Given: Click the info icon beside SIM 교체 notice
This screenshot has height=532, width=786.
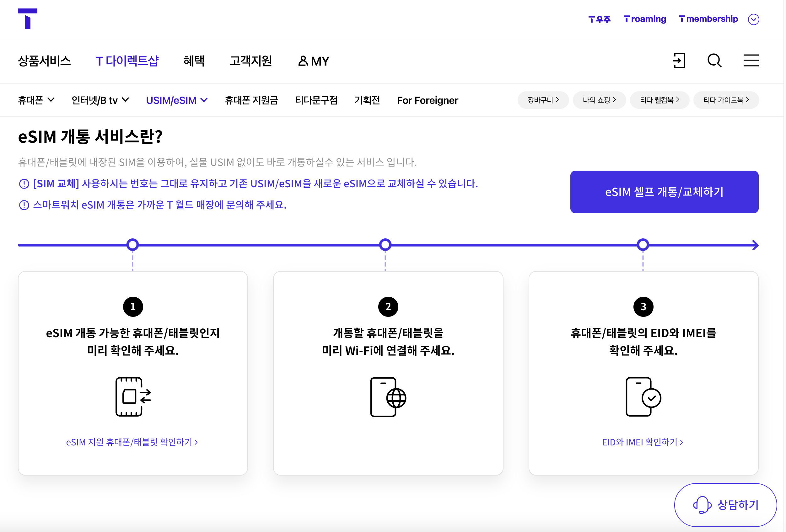Looking at the screenshot, I should coord(24,184).
